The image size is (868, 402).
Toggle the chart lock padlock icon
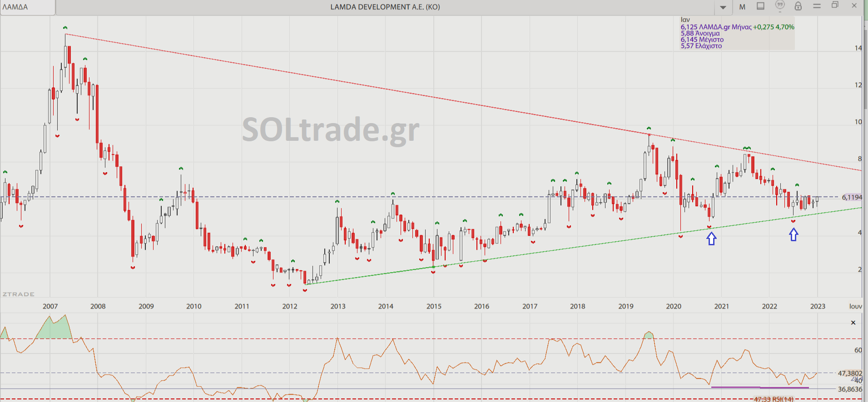798,6
